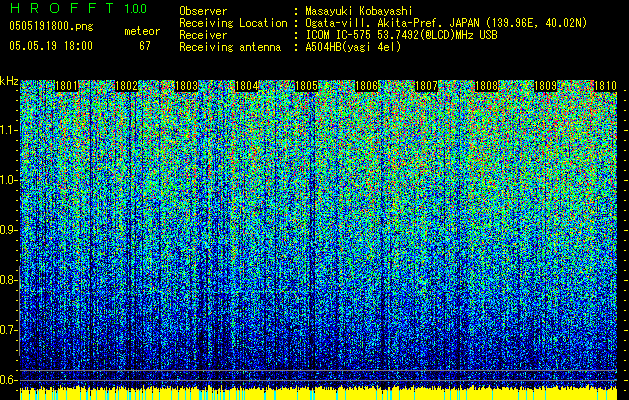
Task: Click the name Masayuki Kobayashi
Action: tap(359, 11)
